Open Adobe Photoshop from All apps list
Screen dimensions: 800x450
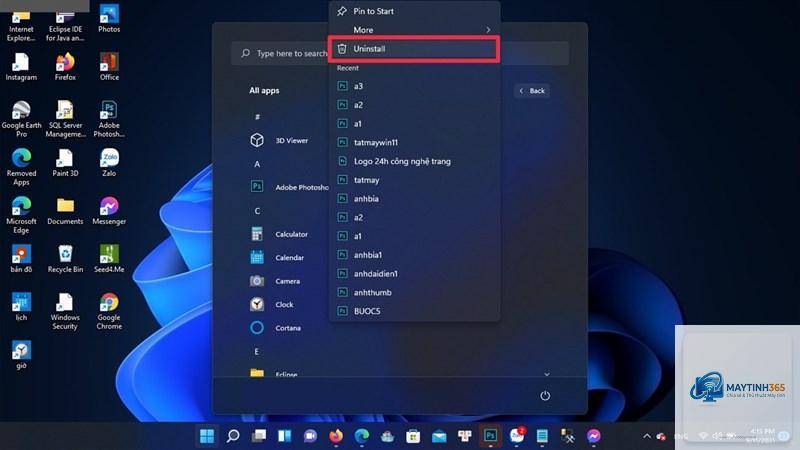(288, 187)
